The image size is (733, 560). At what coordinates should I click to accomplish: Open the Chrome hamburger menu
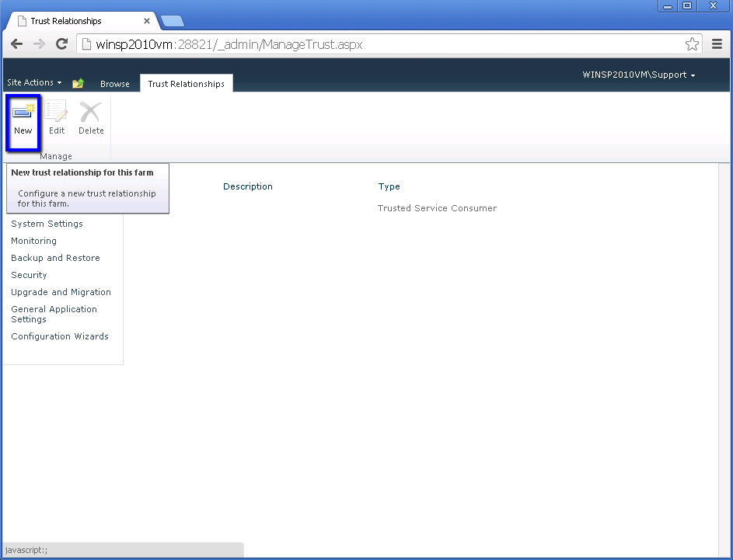(x=717, y=44)
